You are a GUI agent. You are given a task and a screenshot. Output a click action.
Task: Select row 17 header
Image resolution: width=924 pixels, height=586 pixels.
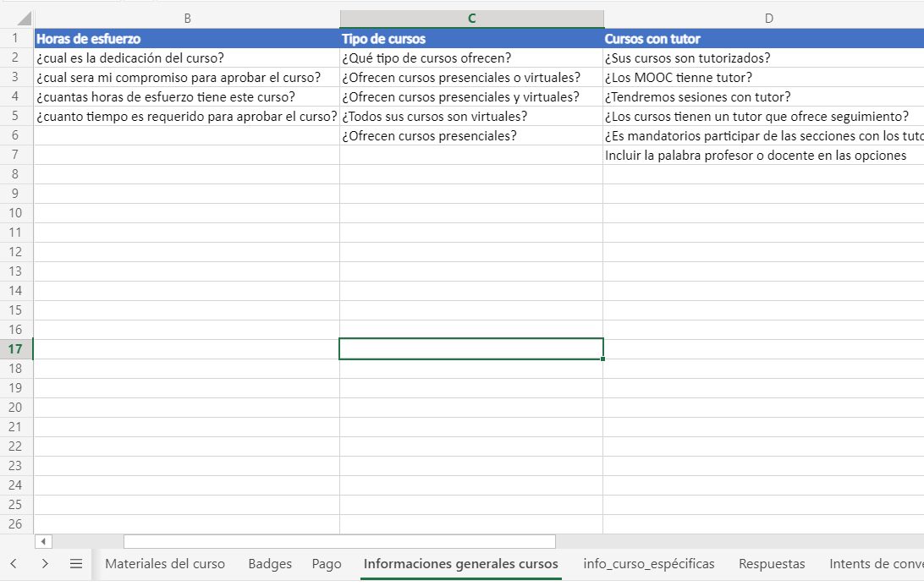15,349
